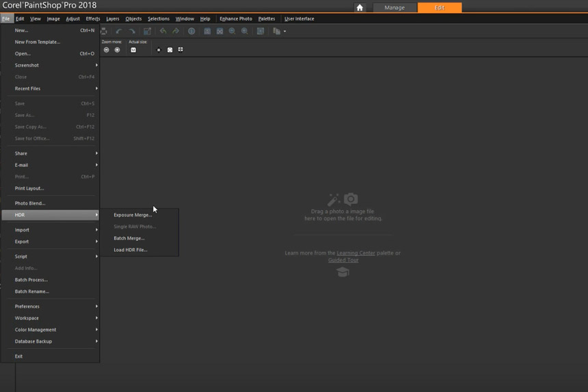The image size is (588, 392).
Task: Select Exposure Merge... in HDR submenu
Action: (139, 215)
